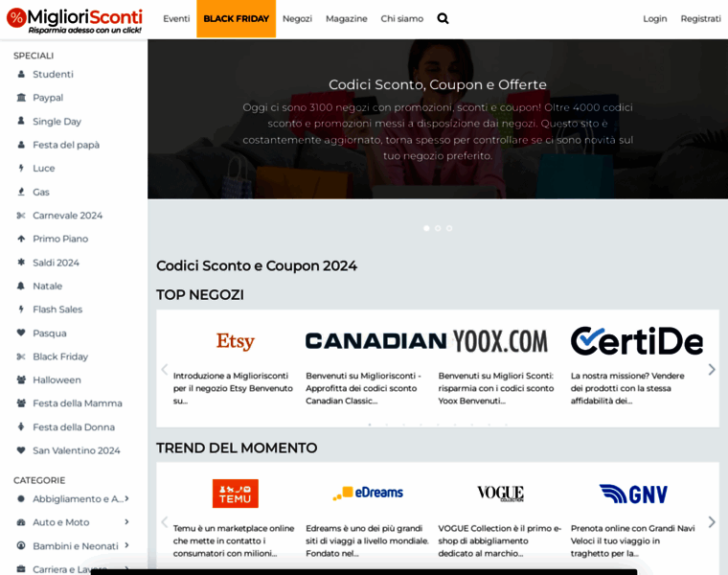Click the Black Friday scissors icon
The image size is (728, 575).
(21, 356)
